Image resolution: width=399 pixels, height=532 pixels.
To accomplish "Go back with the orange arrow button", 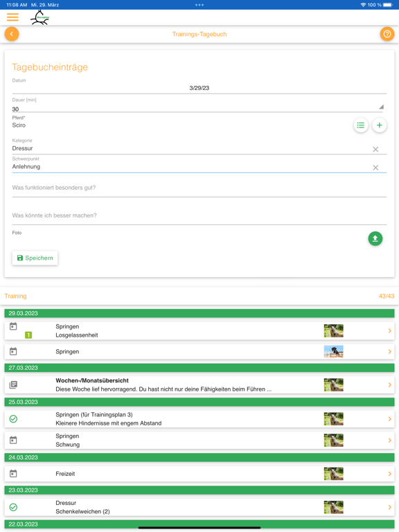I will click(12, 34).
